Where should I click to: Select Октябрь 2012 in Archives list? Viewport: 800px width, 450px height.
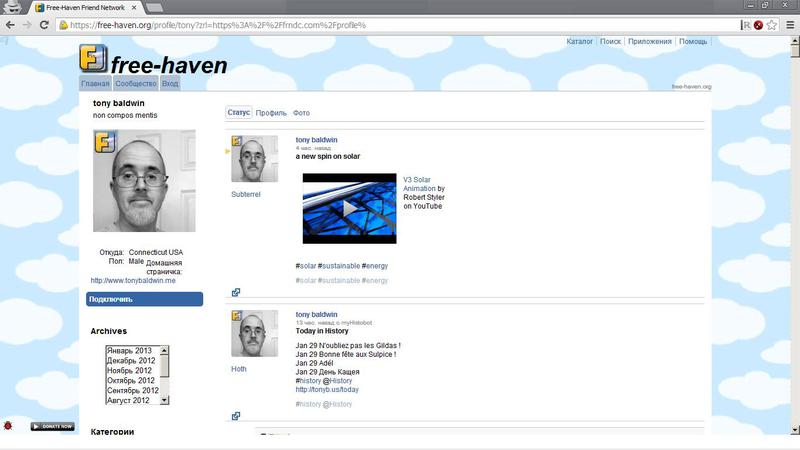click(x=133, y=381)
